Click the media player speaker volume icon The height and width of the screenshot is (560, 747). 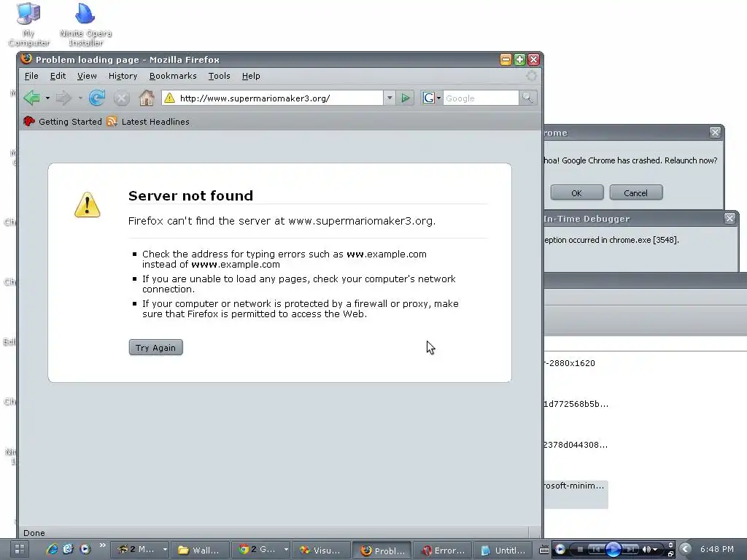coord(646,550)
